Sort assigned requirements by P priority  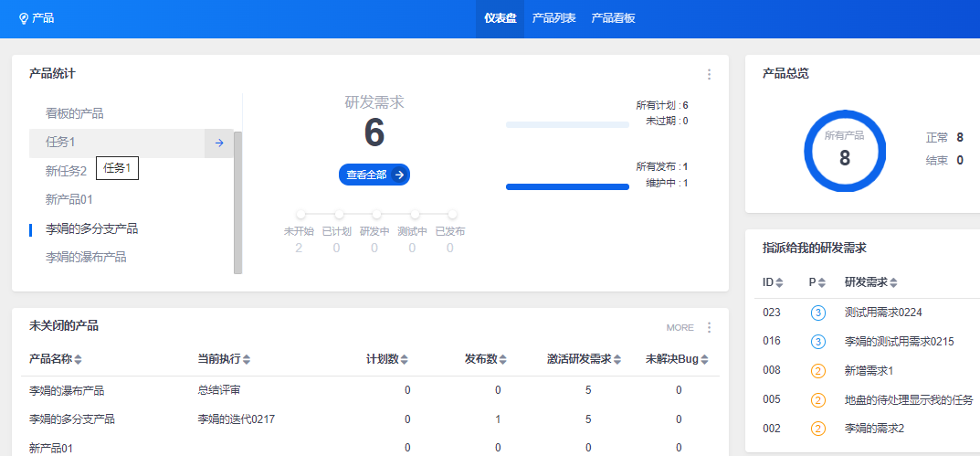(822, 282)
